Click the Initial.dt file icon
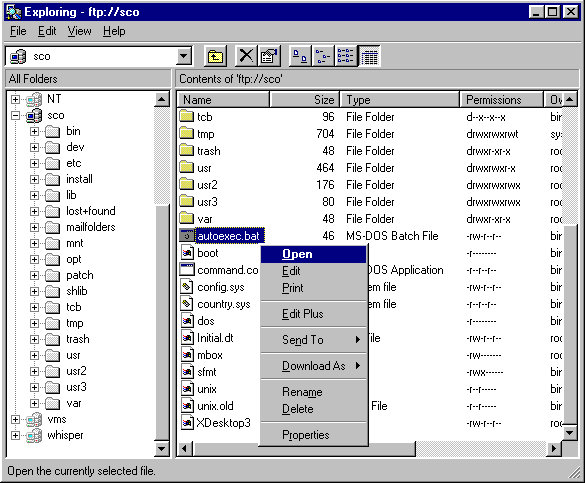The width and height of the screenshot is (585, 483). click(x=187, y=338)
